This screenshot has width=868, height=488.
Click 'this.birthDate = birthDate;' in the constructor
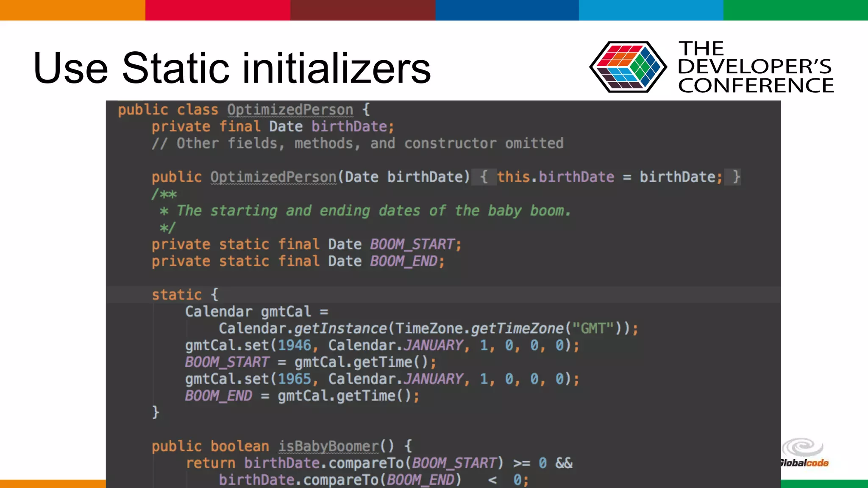tap(609, 177)
